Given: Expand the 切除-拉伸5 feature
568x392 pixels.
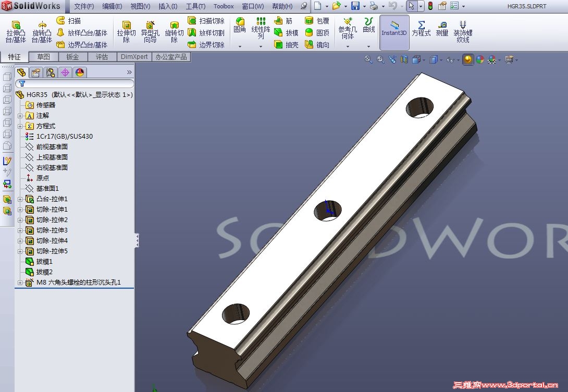Looking at the screenshot, I should [20, 251].
